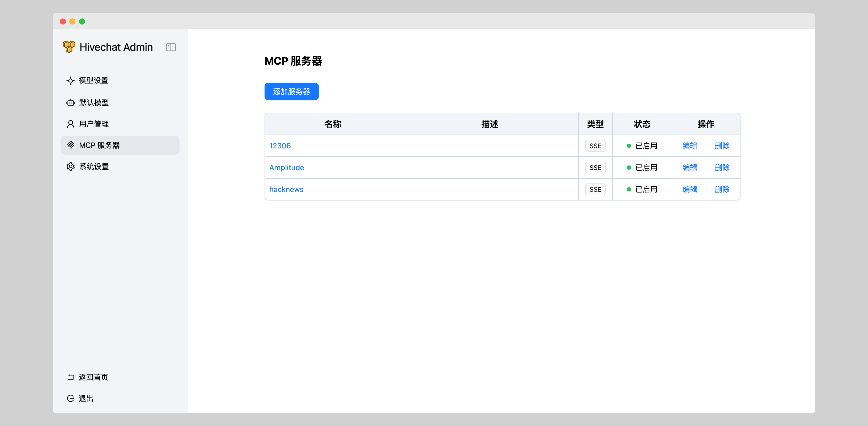Edit the 12306 server via 编辑

coord(690,146)
